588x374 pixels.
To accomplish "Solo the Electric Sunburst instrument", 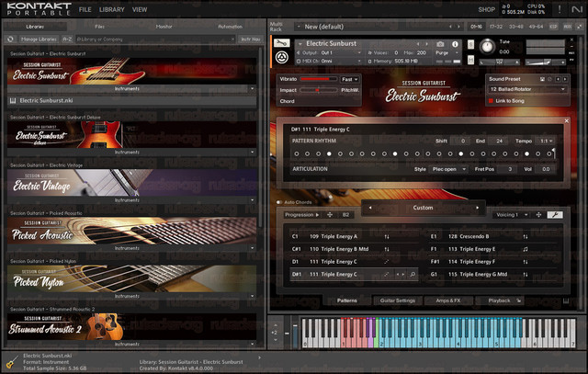I will (x=470, y=45).
